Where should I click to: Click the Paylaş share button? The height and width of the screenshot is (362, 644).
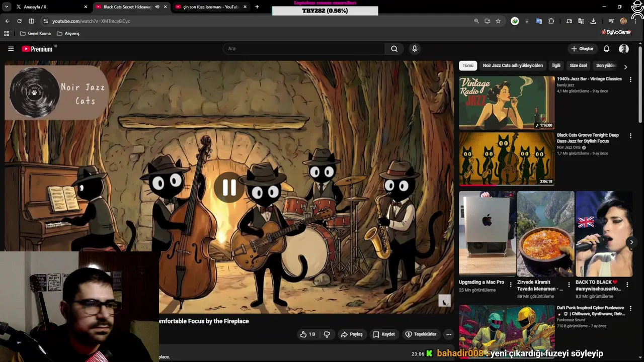[352, 334]
